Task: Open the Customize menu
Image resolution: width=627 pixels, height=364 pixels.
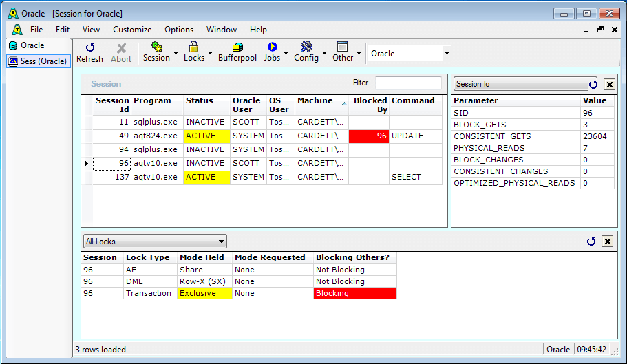Action: [x=132, y=30]
